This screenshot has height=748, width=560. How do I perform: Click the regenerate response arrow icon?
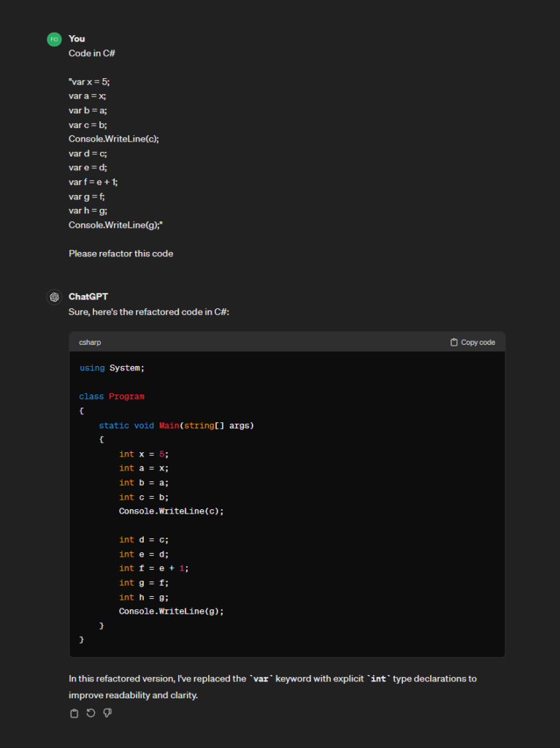(x=91, y=713)
